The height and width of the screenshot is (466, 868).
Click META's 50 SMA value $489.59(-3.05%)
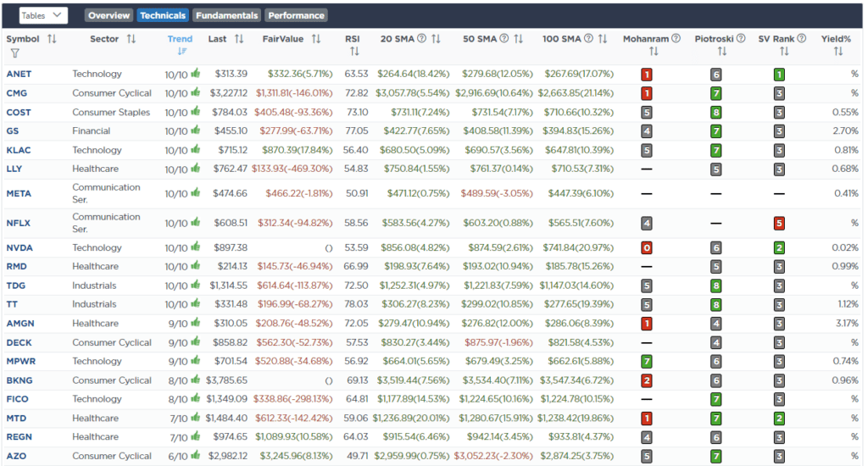pyautogui.click(x=497, y=193)
